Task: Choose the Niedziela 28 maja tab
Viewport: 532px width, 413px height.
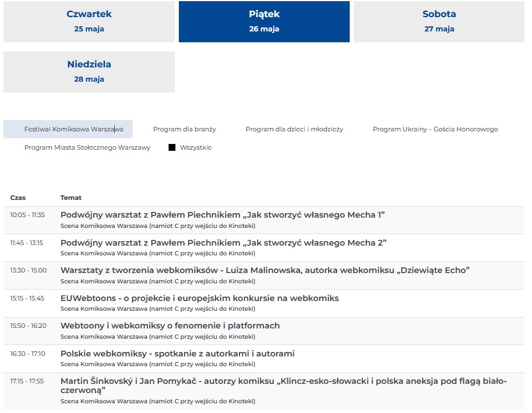Action: (89, 72)
